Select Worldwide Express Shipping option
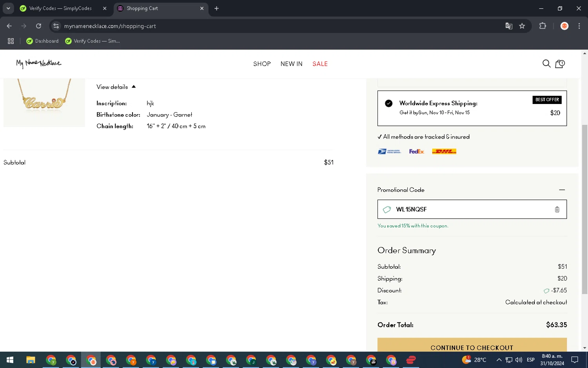Viewport: 588px width, 368px height. click(x=472, y=108)
